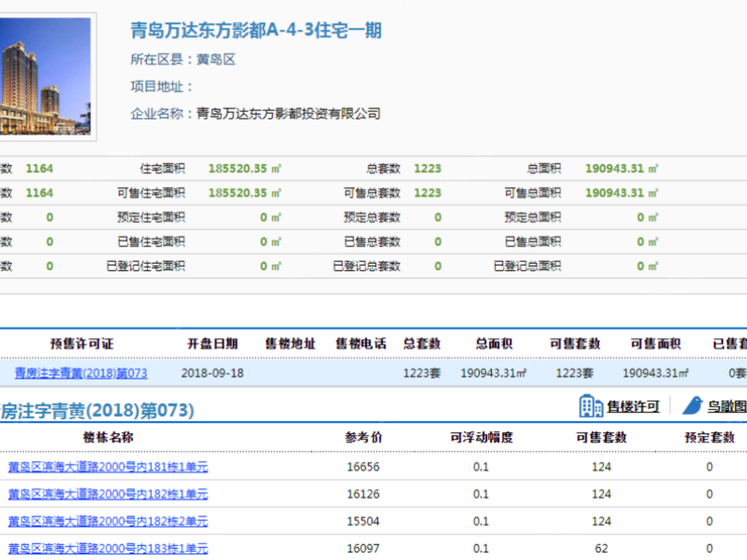Click 预售许可证 column header

click(x=82, y=343)
